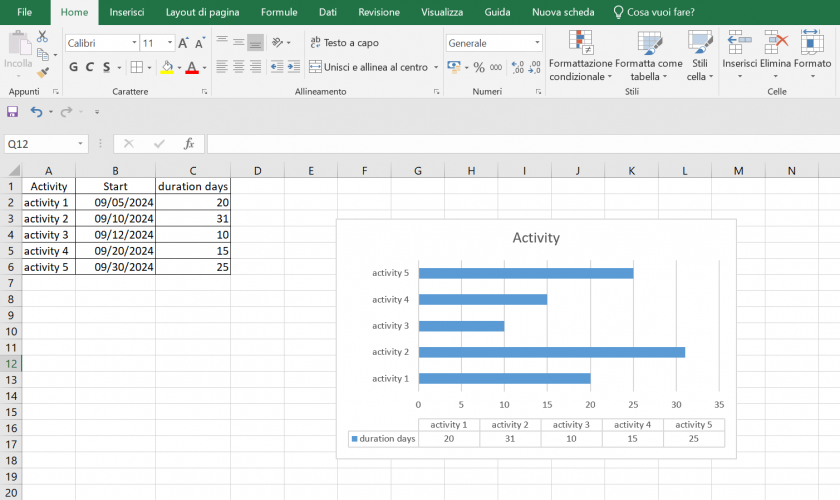Toggle bold formatting with G
Image resolution: width=840 pixels, height=500 pixels.
point(73,67)
